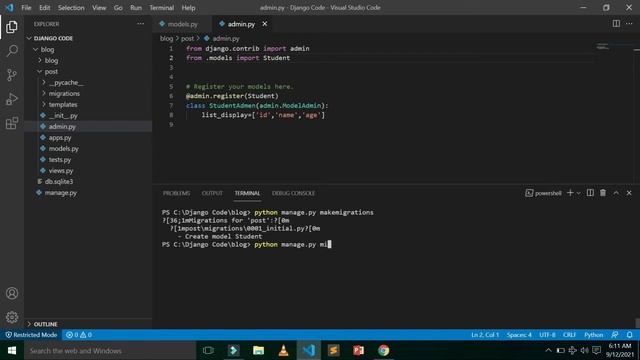Viewport: 640px width, 360px height.
Task: Change encoding via UTF-8 status item
Action: pos(547,335)
